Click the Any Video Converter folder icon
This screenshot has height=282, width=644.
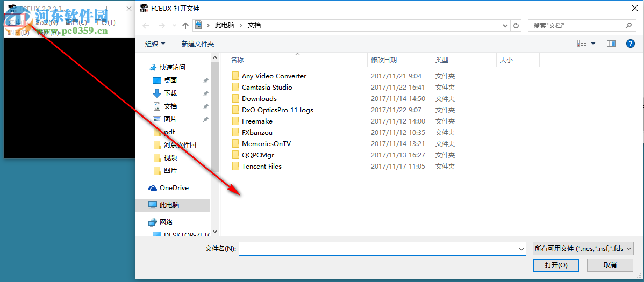pyautogui.click(x=235, y=76)
